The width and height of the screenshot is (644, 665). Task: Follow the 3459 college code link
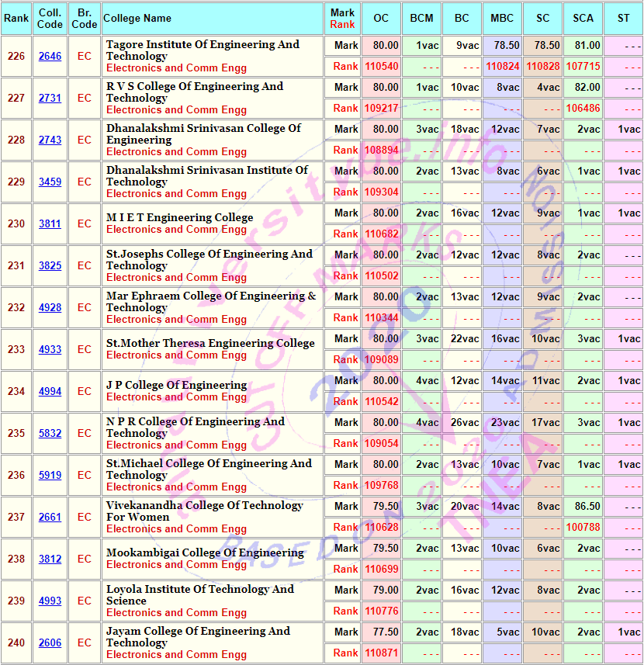pos(50,182)
